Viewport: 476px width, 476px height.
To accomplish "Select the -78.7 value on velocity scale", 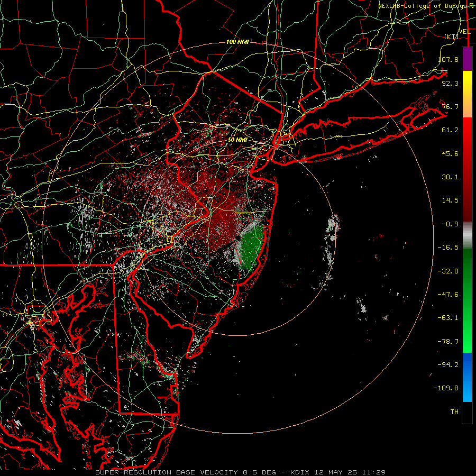I will tap(448, 342).
